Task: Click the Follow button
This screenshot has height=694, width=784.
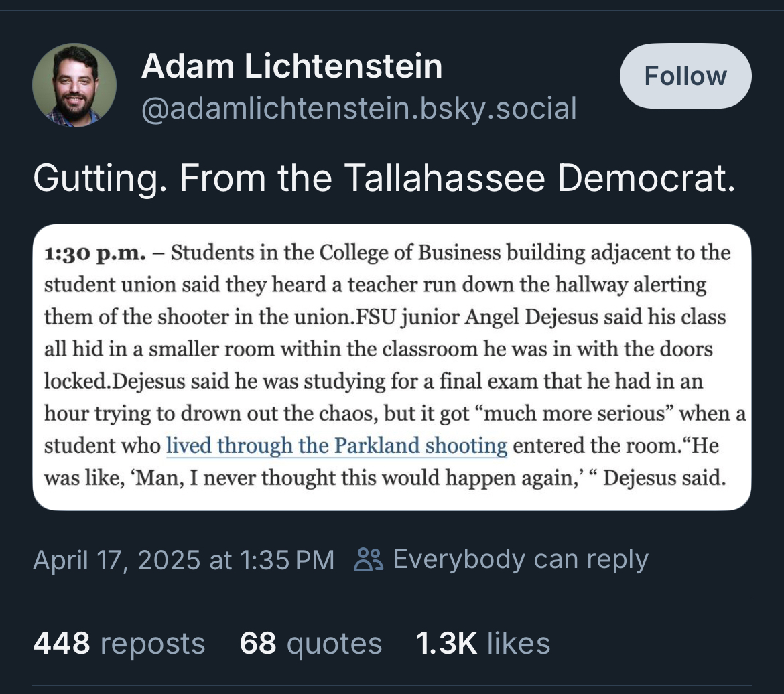Action: (x=685, y=76)
